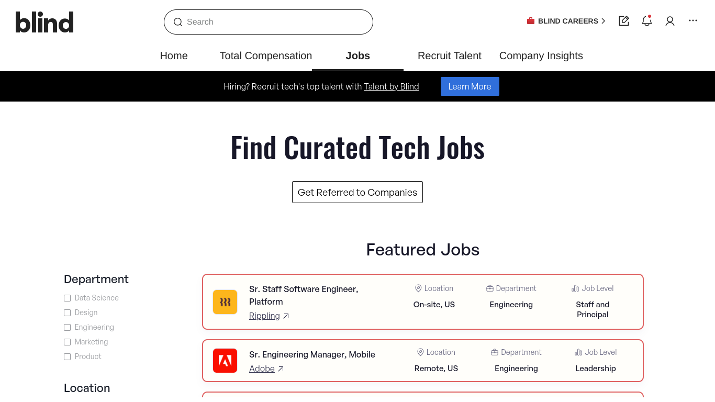This screenshot has width=715, height=402.
Task: Focus the Search input field
Action: point(269,22)
